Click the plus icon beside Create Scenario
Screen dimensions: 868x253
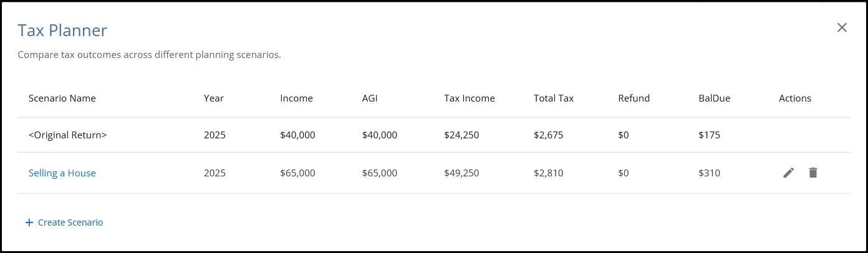point(29,222)
